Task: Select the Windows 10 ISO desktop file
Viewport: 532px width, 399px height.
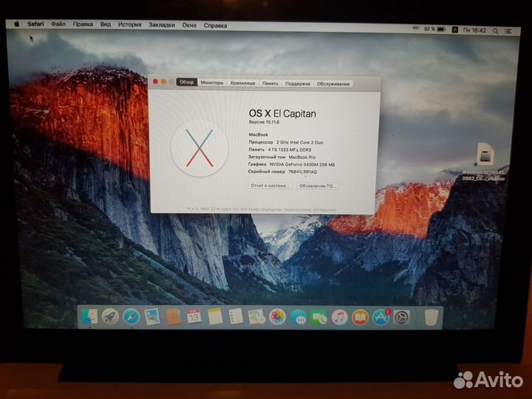Action: click(485, 162)
